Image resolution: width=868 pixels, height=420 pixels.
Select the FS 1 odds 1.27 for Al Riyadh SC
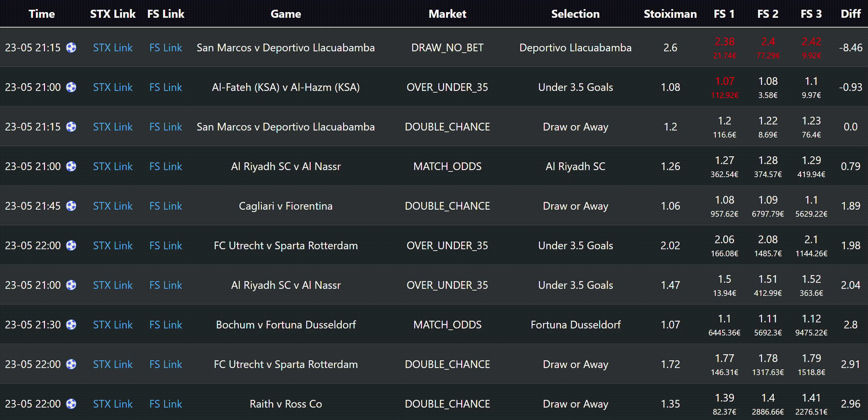pos(724,160)
